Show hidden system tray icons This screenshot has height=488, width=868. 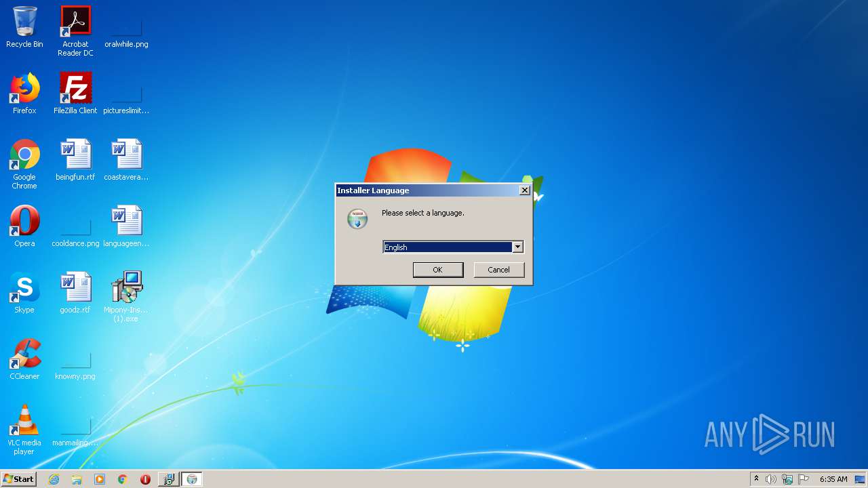pos(756,479)
